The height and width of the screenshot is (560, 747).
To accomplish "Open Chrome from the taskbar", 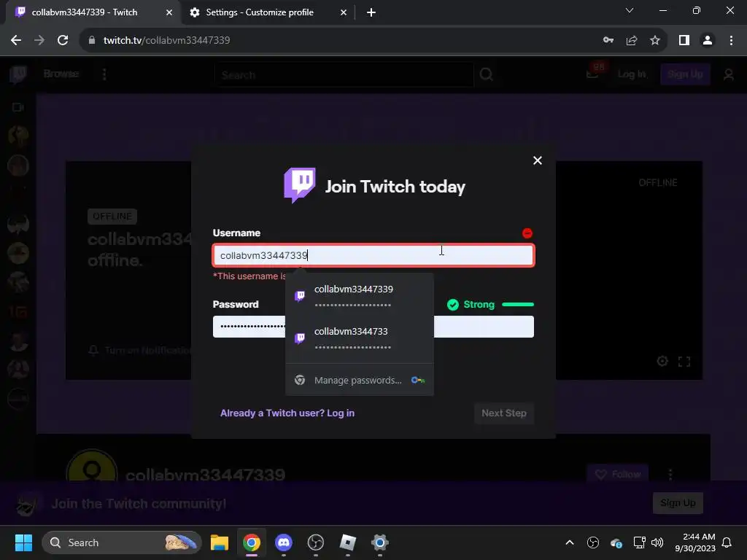I will click(x=252, y=542).
